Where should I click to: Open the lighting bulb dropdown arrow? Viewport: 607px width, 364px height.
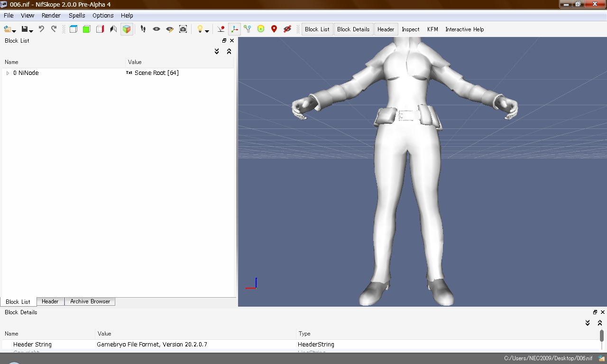click(207, 31)
